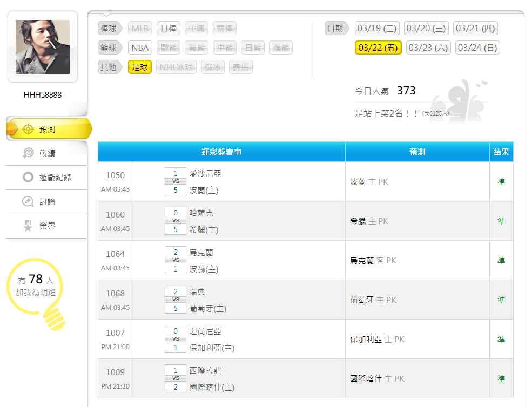Click match number 1064
Viewport: 532px width, 407px height.
pos(116,254)
